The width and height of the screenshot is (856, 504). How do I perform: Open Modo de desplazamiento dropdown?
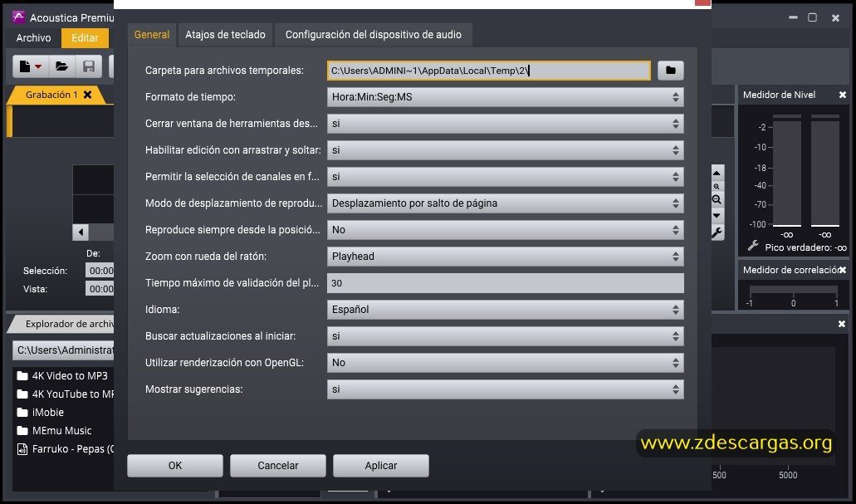coord(505,203)
